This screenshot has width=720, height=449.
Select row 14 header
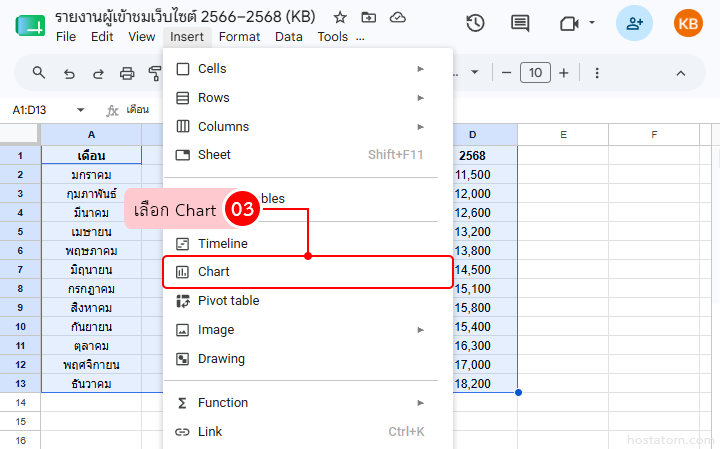coord(20,403)
